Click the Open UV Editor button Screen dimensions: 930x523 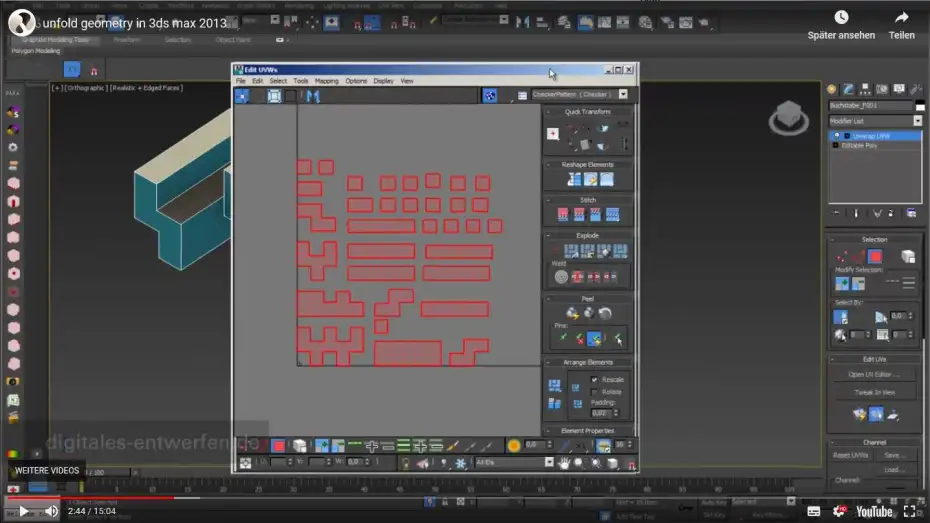pyautogui.click(x=874, y=374)
